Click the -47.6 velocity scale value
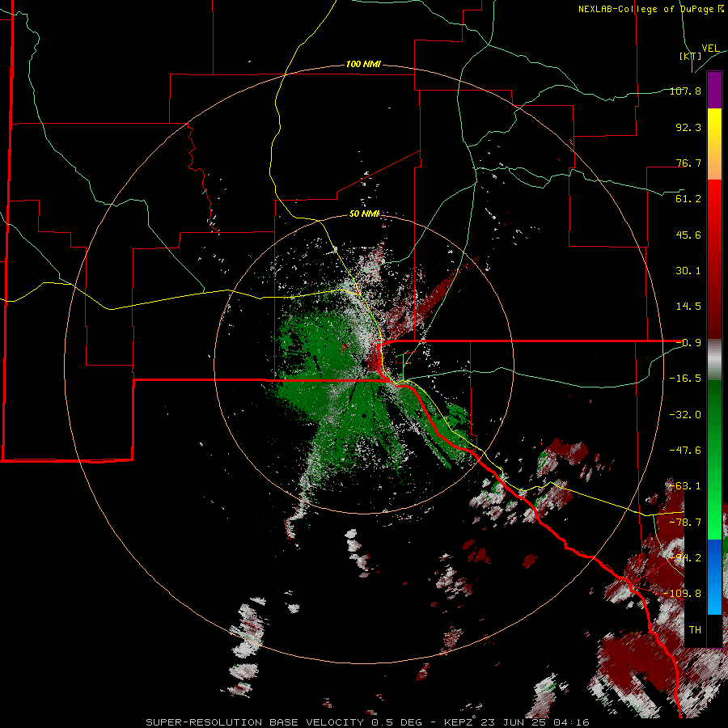This screenshot has height=728, width=728. coord(685,451)
